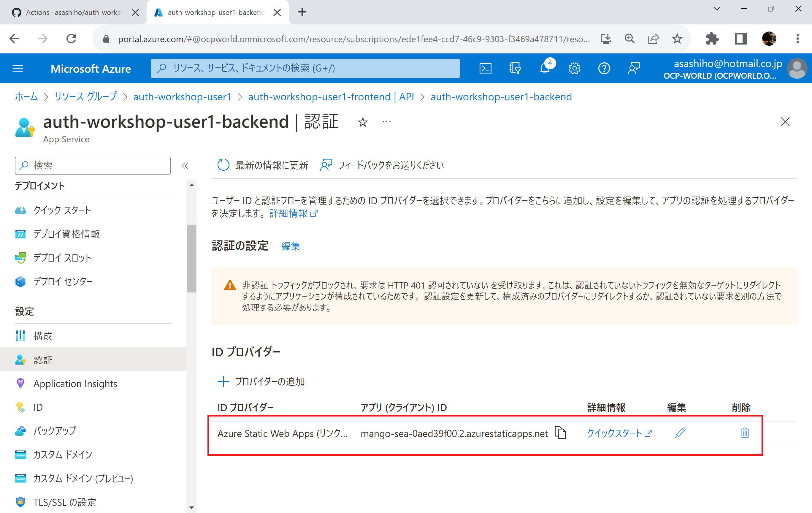812x513 pixels.
Task: Open the help and support icon
Action: (604, 68)
